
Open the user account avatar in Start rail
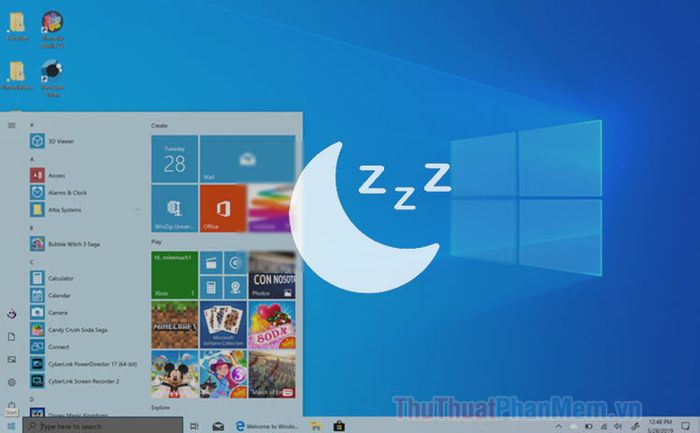12,314
